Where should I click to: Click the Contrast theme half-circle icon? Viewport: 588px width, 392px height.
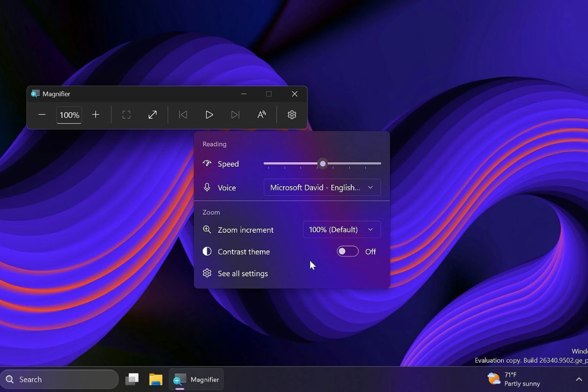pos(207,251)
